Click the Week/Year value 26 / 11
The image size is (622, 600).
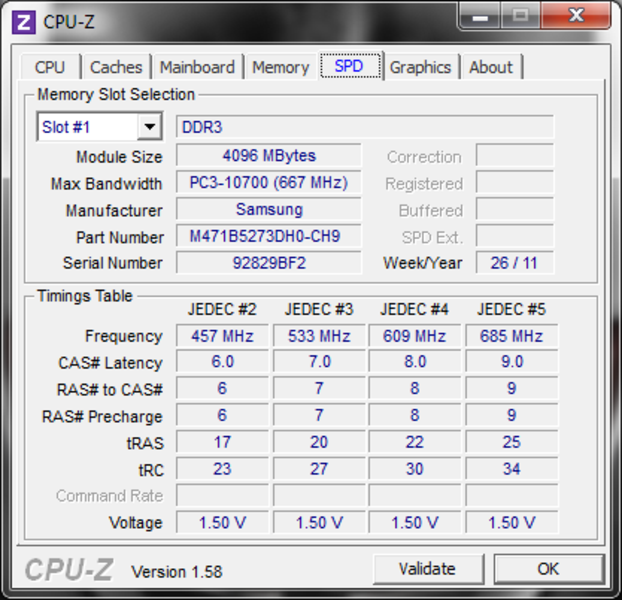(x=514, y=263)
